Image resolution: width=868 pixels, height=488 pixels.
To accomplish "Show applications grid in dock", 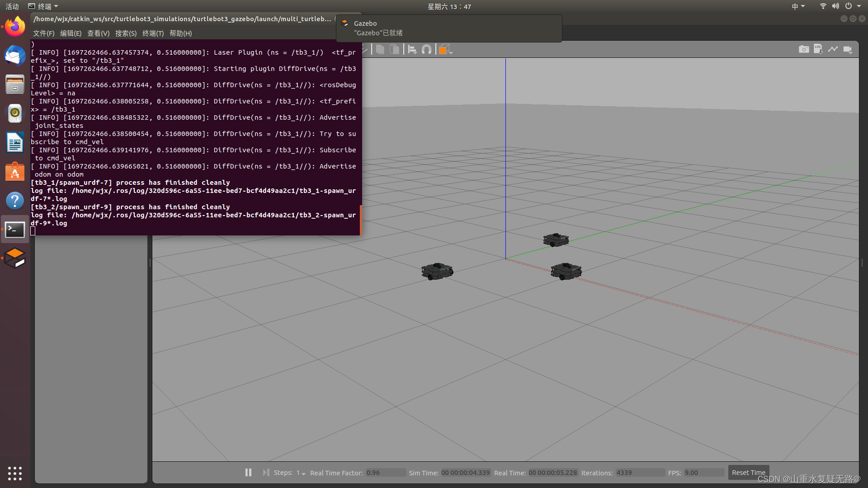I will [15, 473].
